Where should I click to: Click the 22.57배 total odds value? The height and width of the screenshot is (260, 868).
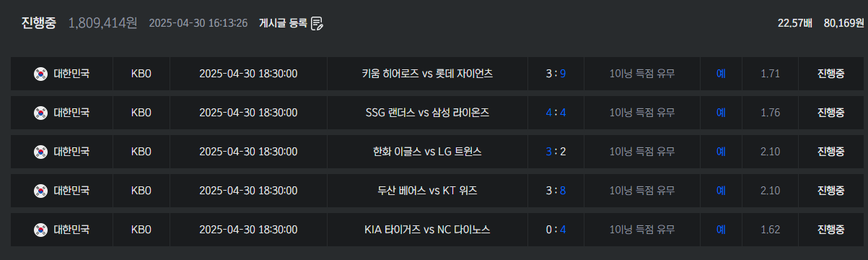point(795,23)
